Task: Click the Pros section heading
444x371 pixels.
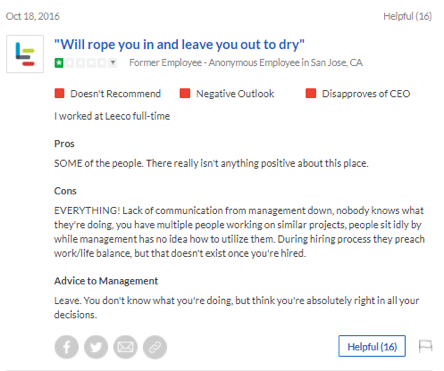Action: [x=64, y=144]
